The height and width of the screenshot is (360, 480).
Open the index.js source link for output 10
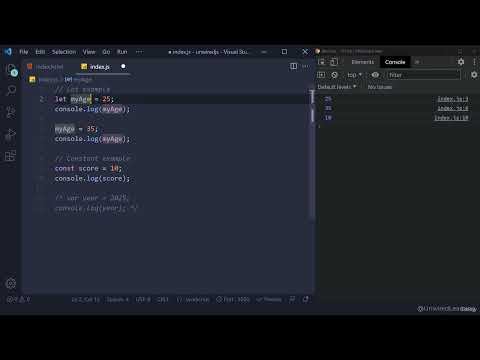pyautogui.click(x=451, y=118)
